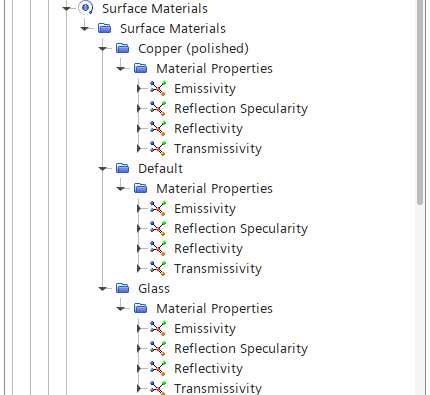The image size is (430, 395).
Task: Click the Default material folder icon
Action: click(123, 168)
